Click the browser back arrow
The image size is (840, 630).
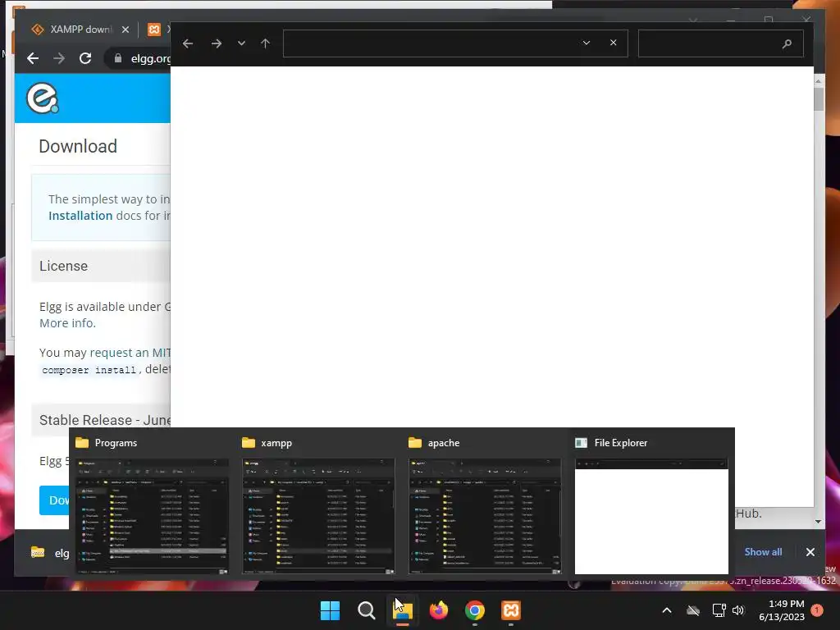click(33, 58)
